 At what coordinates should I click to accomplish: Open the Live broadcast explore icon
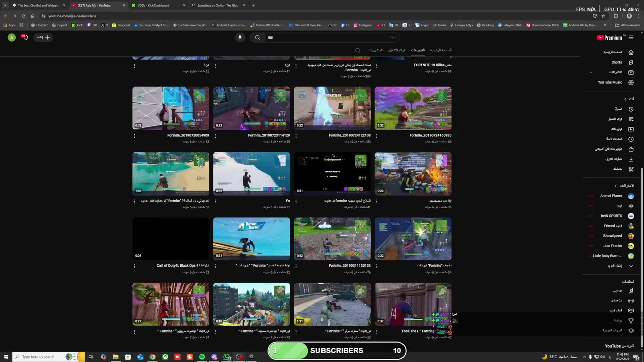coord(631,300)
